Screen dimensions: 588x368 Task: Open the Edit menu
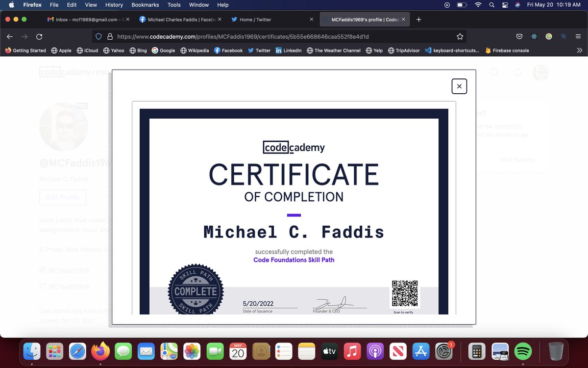pos(72,5)
